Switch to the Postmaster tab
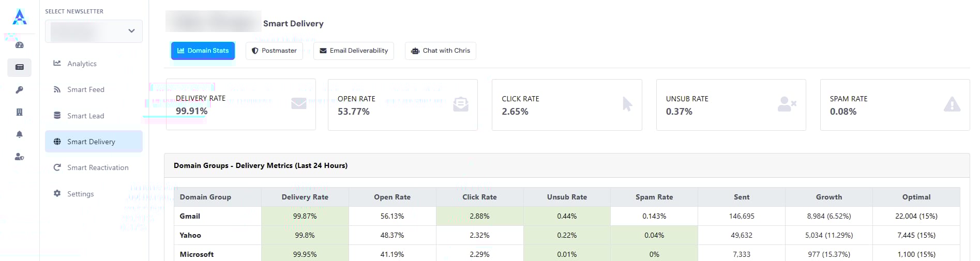This screenshot has height=261, width=980. (x=274, y=51)
